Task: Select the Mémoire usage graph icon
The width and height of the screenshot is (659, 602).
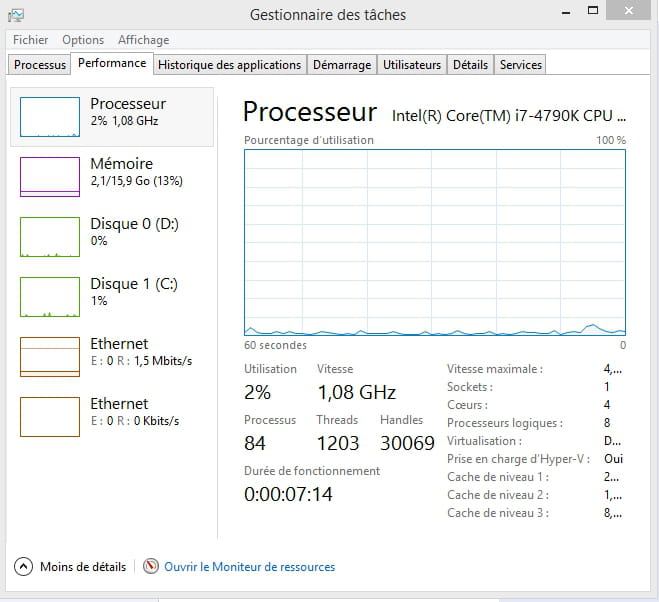Action: click(x=49, y=177)
